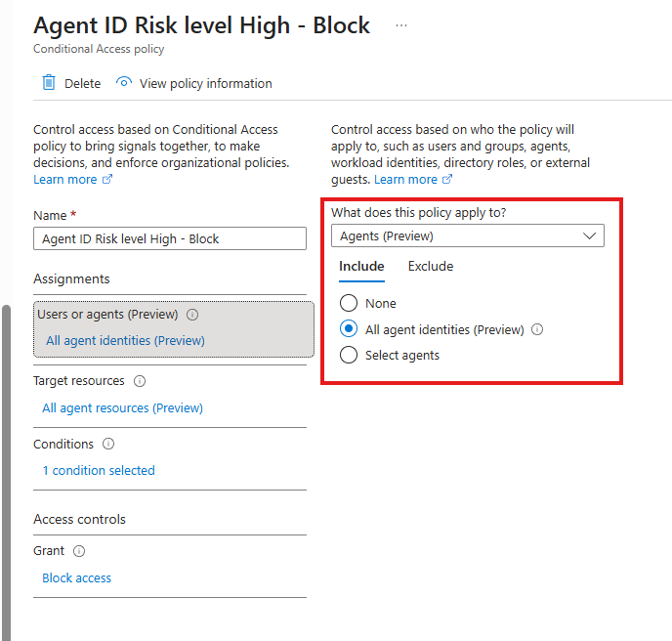Screen dimensions: 672x641
Task: Select the None radio option
Action: [x=349, y=304]
